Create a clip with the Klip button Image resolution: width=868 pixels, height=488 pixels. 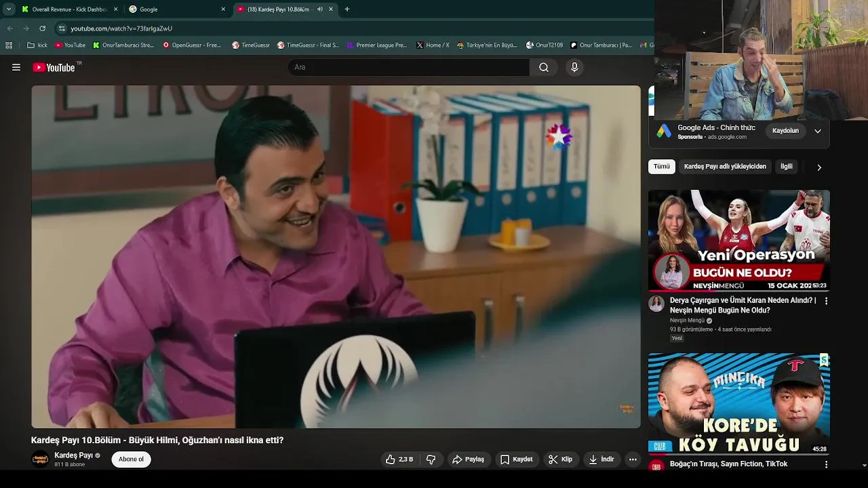pos(560,460)
